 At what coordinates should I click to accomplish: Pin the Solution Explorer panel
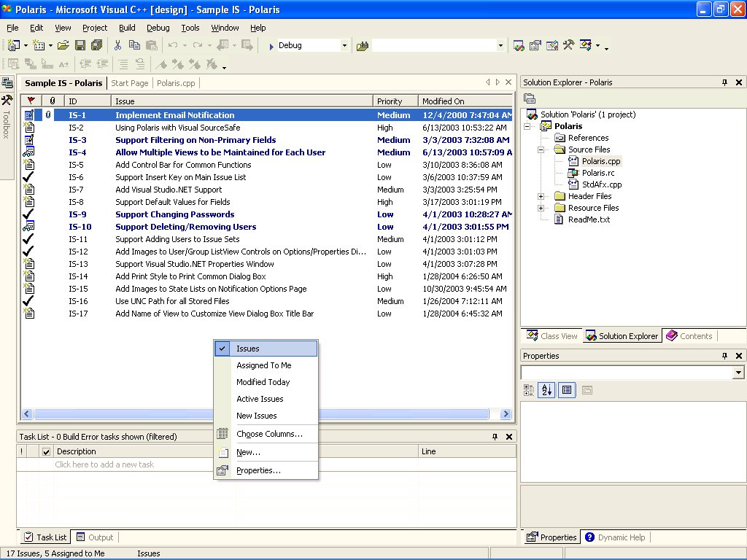click(724, 82)
